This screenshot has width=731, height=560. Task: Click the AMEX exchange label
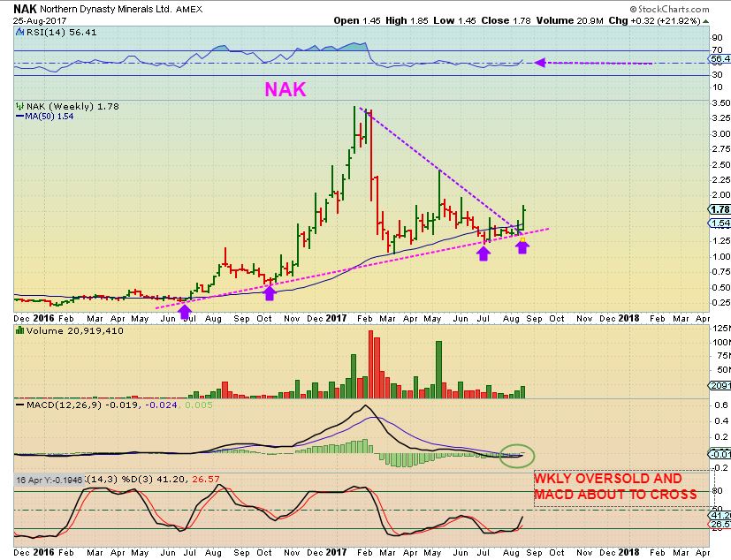[x=189, y=10]
